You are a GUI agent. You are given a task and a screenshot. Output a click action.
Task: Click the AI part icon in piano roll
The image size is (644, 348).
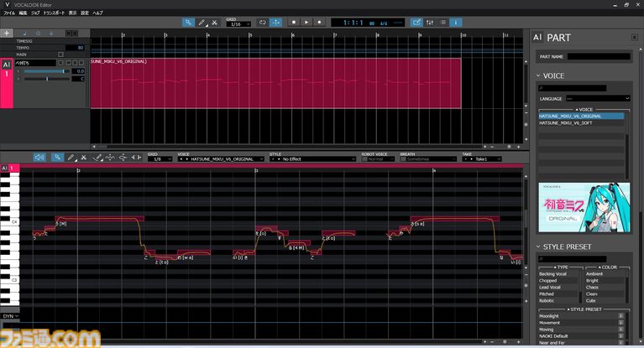click(4, 168)
